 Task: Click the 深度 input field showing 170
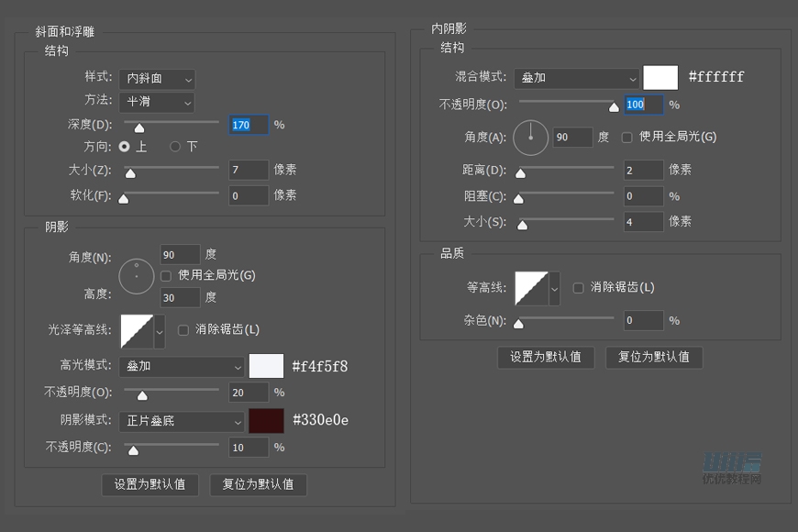[249, 124]
